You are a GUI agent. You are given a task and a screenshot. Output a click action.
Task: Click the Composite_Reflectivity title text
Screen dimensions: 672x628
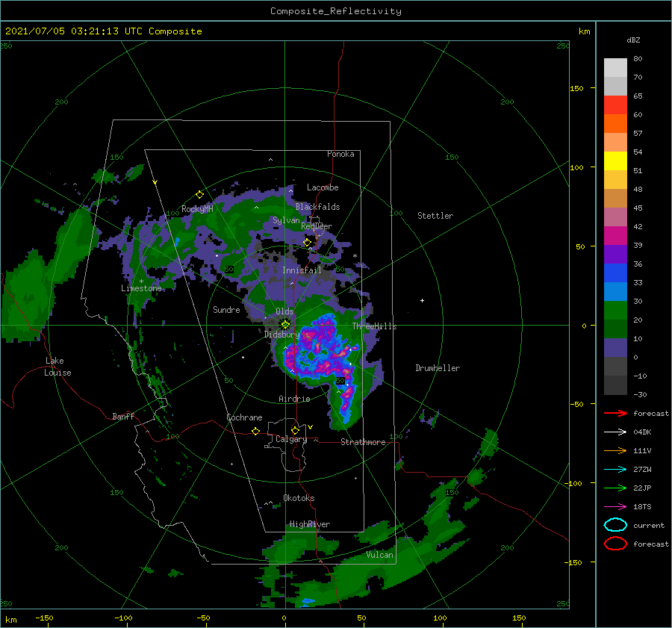[x=335, y=11]
